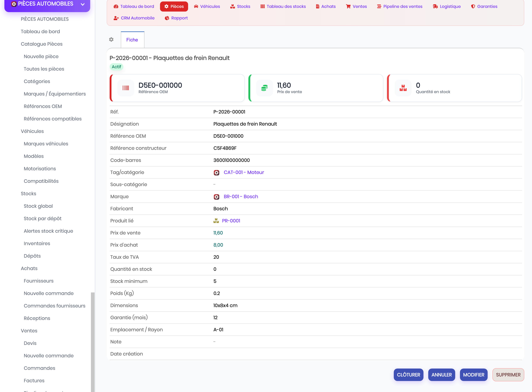The width and height of the screenshot is (532, 392).
Task: Click the barcode icon in Référence OEM card
Action: pos(126,88)
